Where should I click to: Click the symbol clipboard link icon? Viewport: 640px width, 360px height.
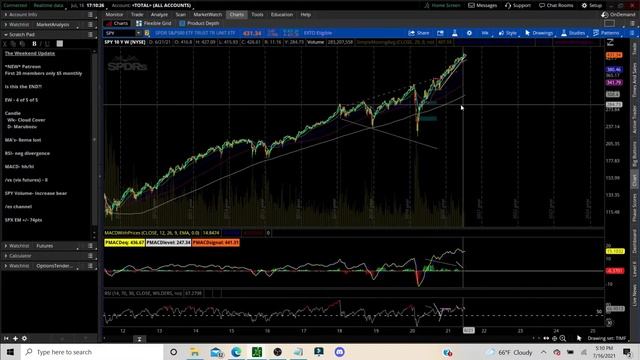(x=147, y=33)
